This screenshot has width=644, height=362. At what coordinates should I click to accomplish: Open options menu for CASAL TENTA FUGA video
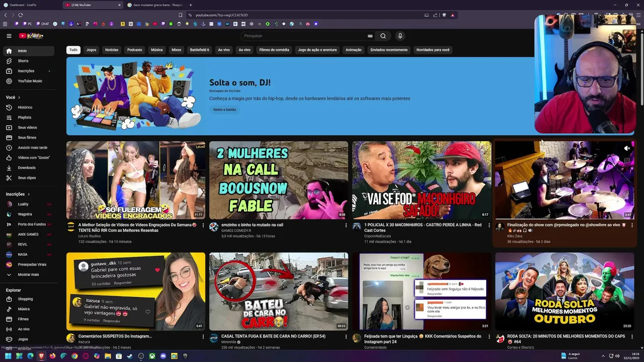point(346,336)
